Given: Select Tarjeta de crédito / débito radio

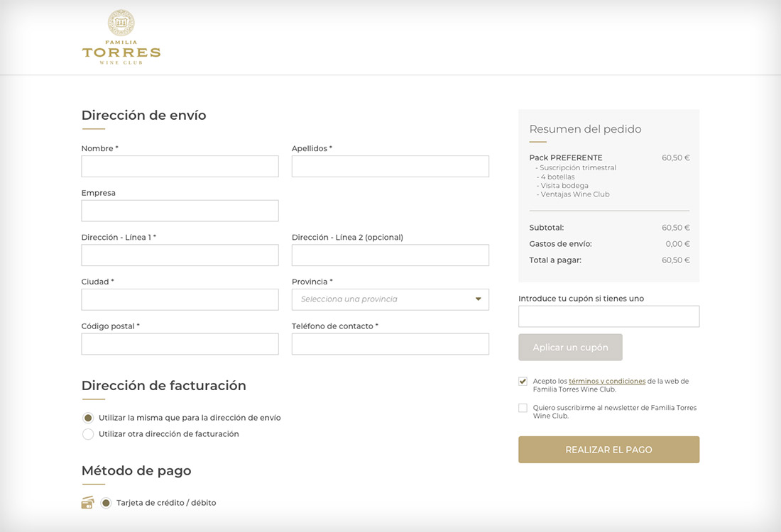Looking at the screenshot, I should click(106, 503).
